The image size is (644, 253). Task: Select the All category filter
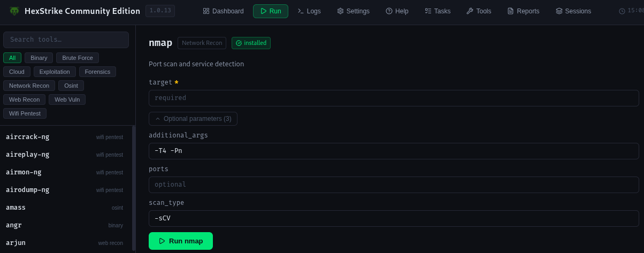[x=12, y=58]
